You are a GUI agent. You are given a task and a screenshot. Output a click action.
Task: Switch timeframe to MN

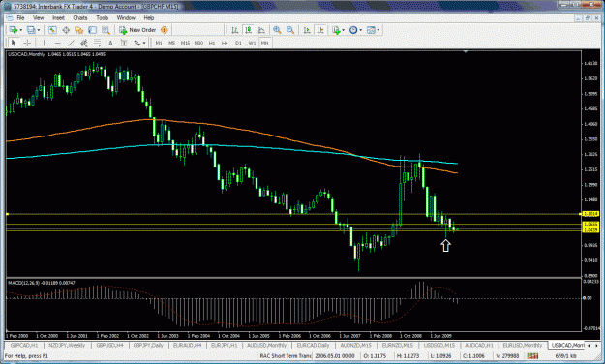(264, 43)
